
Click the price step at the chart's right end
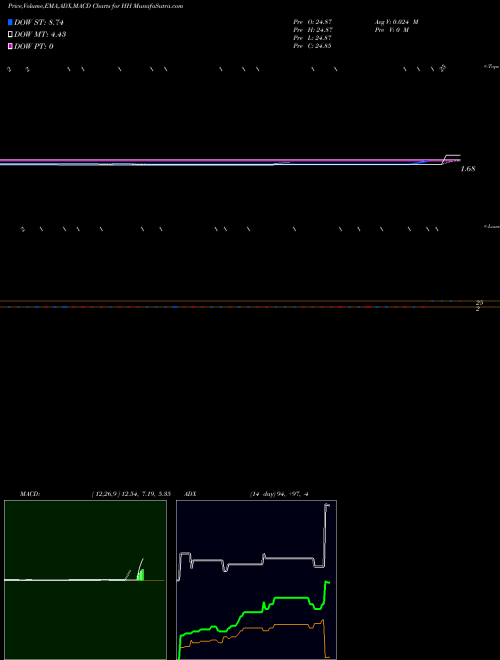click(451, 159)
